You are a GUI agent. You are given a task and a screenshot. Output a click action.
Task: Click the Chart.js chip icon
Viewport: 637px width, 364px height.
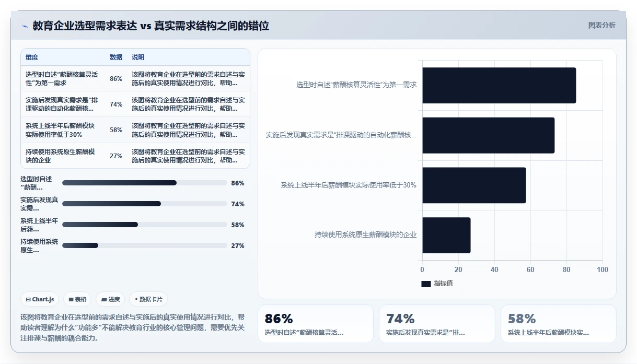[x=28, y=299]
